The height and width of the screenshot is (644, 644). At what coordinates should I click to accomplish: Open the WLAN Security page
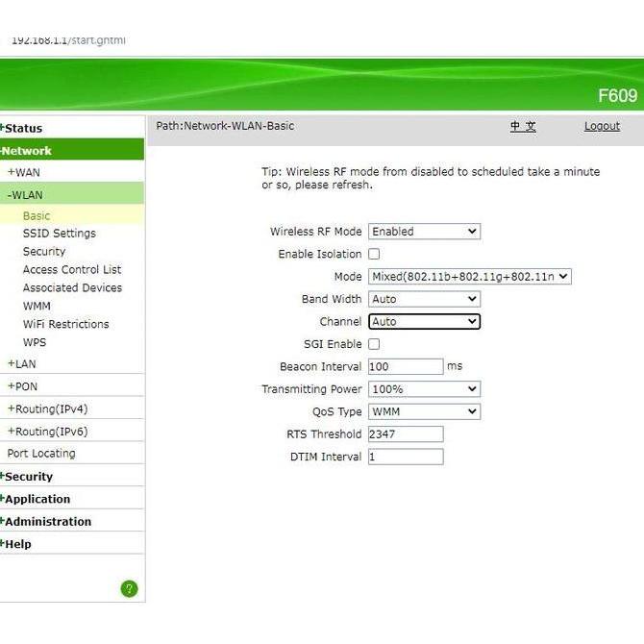tap(44, 252)
